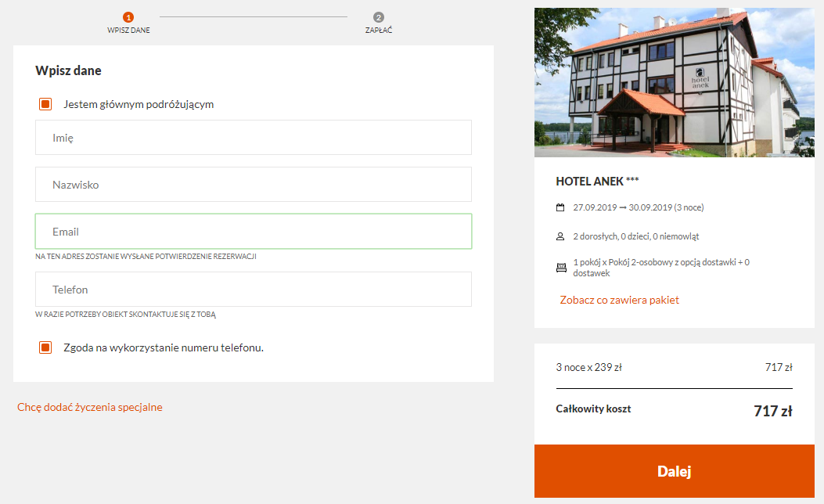
Task: Click the calendar icon beside the stay dates
Action: coord(560,207)
